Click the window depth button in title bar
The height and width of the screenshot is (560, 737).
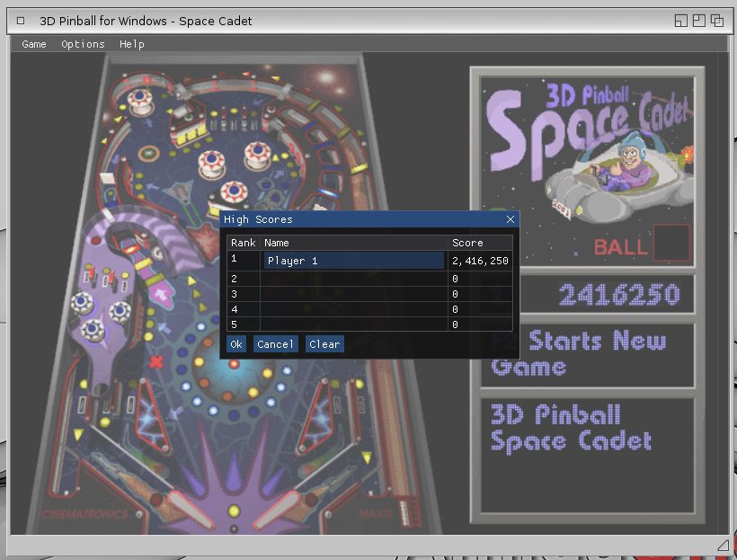pos(717,21)
